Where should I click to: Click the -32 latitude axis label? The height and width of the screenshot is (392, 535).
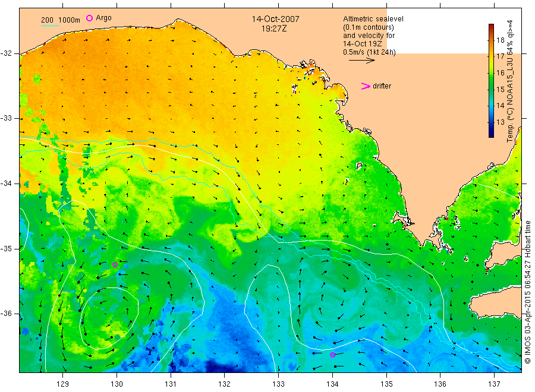pos(7,53)
